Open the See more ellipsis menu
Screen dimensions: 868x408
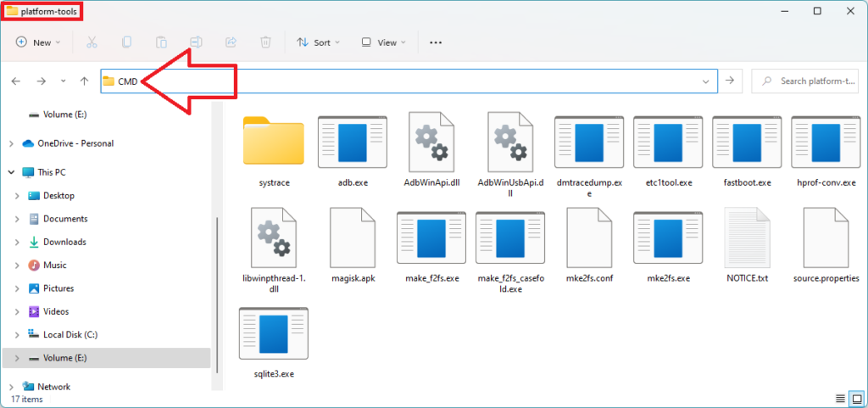coord(436,42)
